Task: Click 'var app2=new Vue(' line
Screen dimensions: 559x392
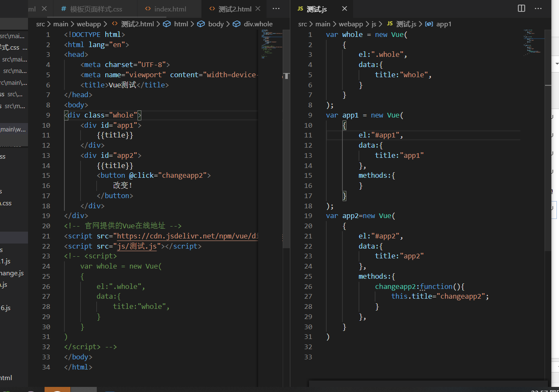Action: pyautogui.click(x=360, y=216)
